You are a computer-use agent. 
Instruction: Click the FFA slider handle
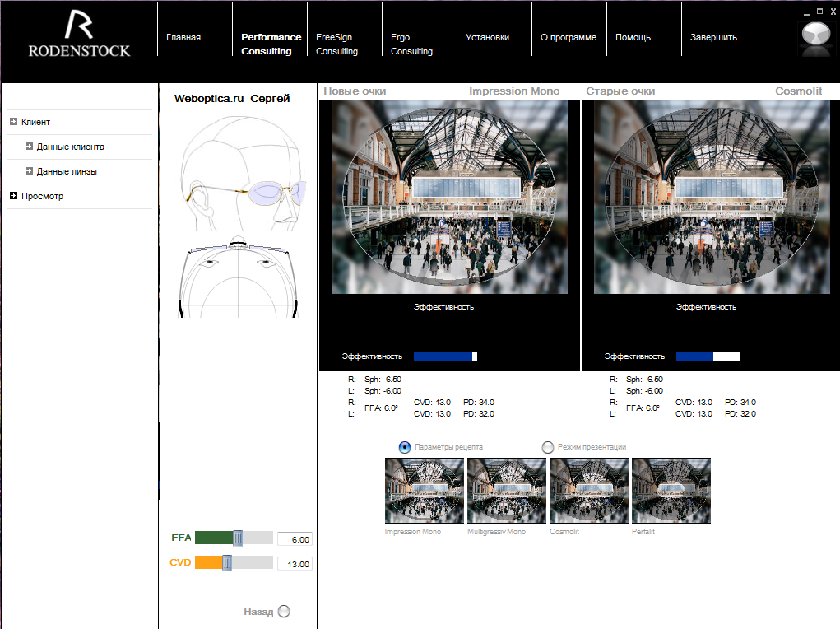(x=238, y=538)
